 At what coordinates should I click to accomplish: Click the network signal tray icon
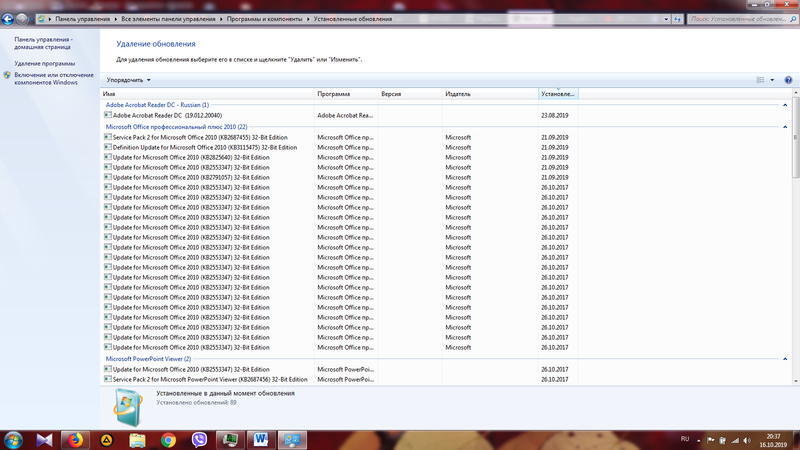735,440
